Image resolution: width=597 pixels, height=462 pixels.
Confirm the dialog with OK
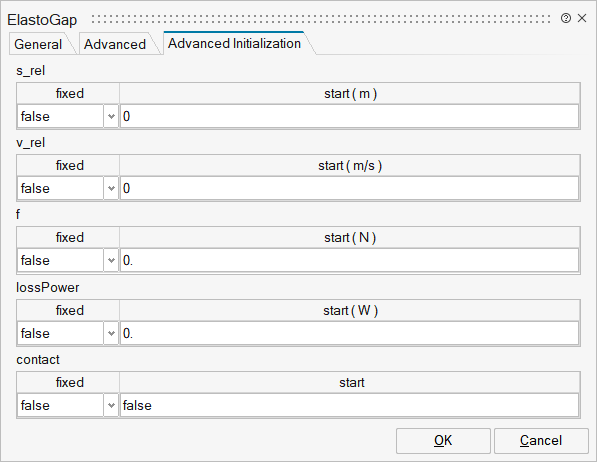click(x=443, y=441)
